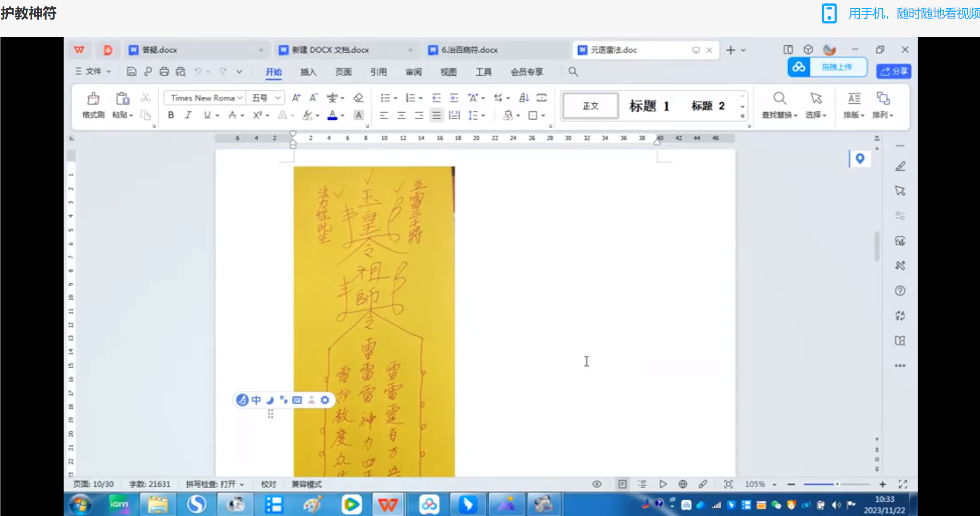Viewport: 980px width, 516px height.
Task: Toggle Bold formatting
Action: pyautogui.click(x=171, y=115)
